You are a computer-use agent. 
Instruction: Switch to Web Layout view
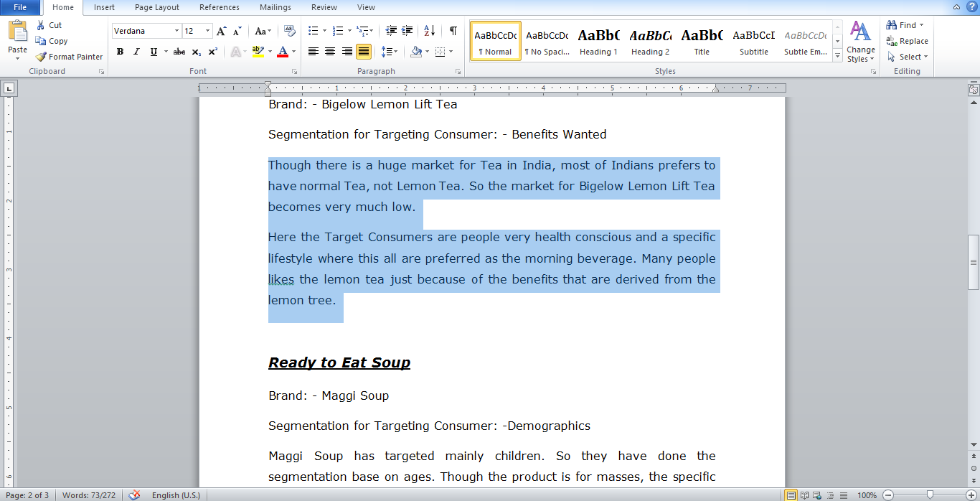pyautogui.click(x=818, y=495)
